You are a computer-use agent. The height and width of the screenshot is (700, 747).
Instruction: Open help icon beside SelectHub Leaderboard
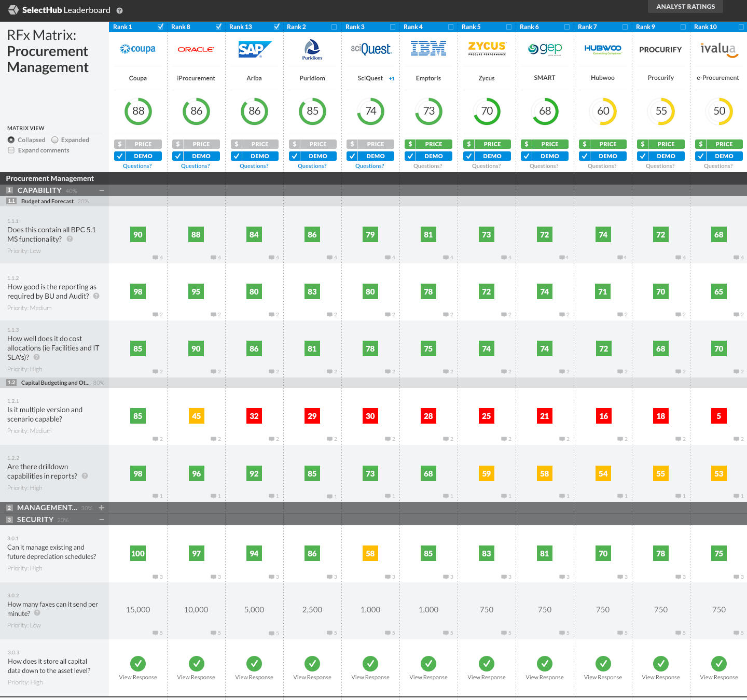[x=120, y=10]
